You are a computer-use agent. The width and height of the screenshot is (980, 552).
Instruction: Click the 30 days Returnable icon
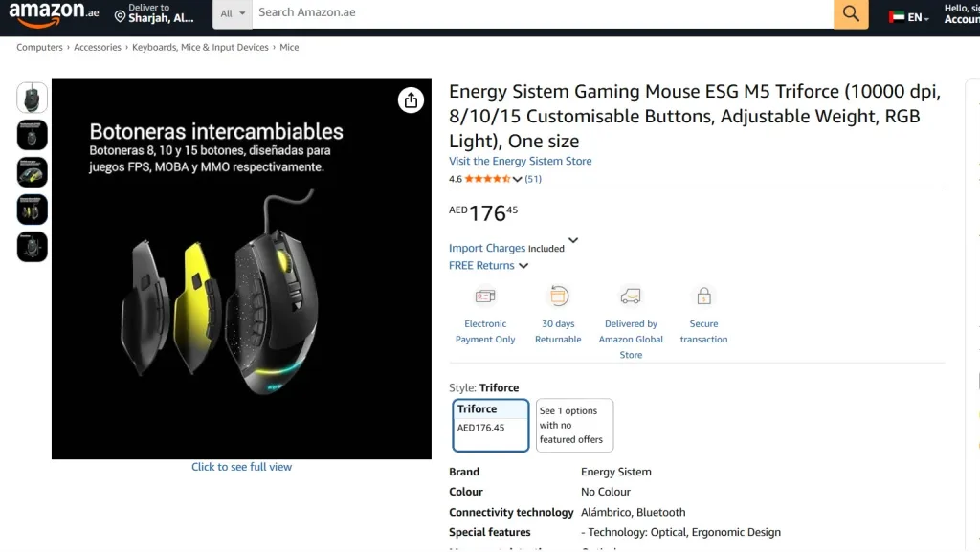[x=558, y=296]
